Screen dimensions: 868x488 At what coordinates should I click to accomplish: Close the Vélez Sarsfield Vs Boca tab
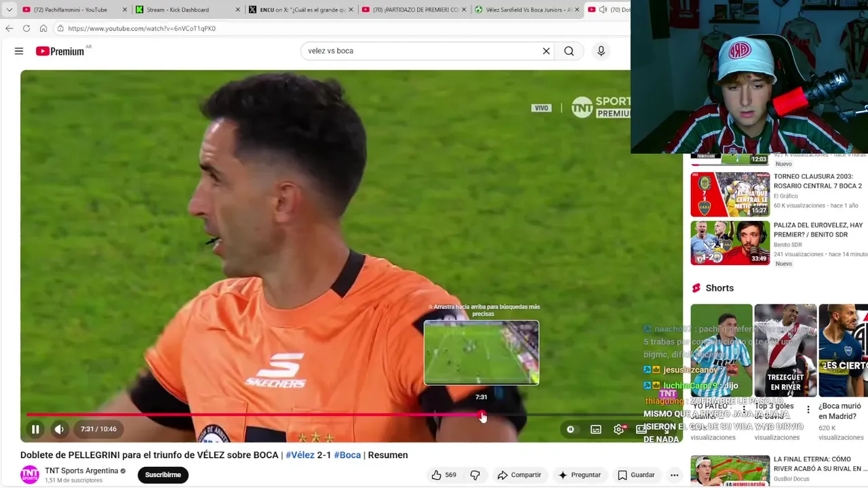click(577, 9)
